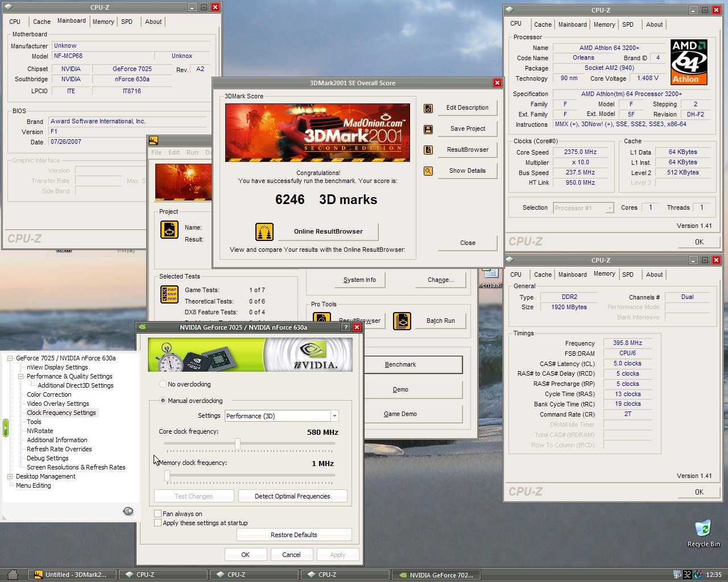This screenshot has height=582, width=728.
Task: Click the ResultBrowser document icon
Action: pyautogui.click(x=428, y=150)
